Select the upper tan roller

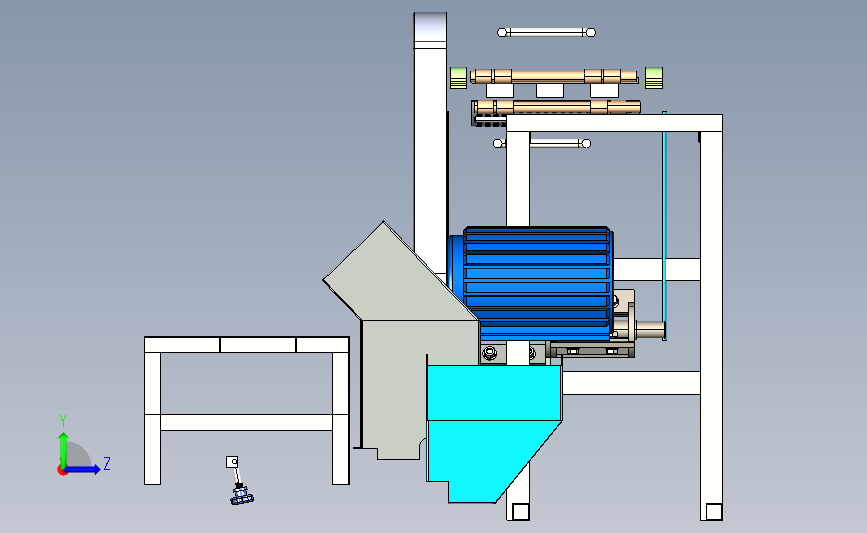click(x=554, y=76)
